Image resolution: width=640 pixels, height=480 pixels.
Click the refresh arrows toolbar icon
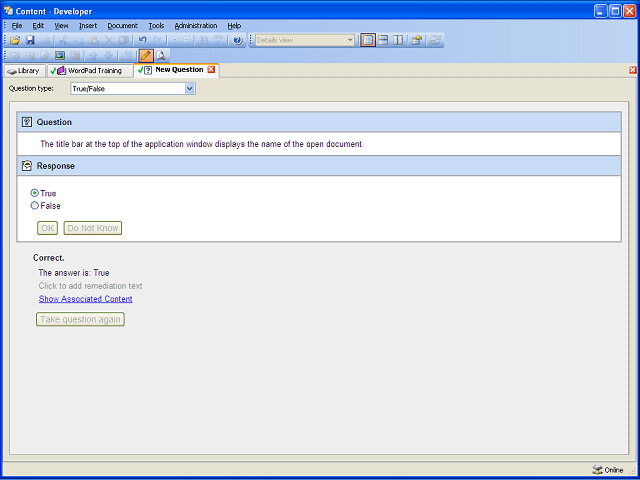tap(435, 40)
